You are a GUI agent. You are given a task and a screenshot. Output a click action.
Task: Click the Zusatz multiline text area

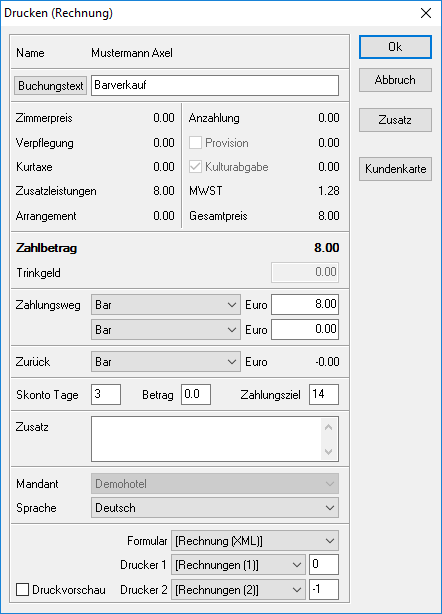pyautogui.click(x=206, y=439)
